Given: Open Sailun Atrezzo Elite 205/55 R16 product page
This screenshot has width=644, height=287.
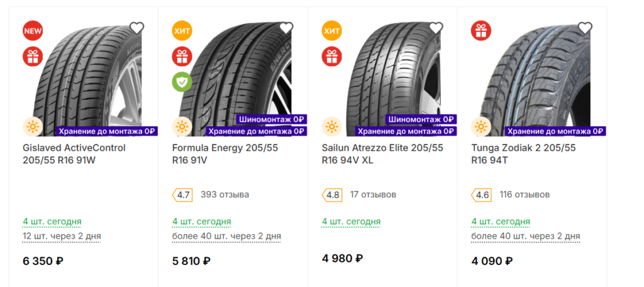Looking at the screenshot, I should [383, 154].
